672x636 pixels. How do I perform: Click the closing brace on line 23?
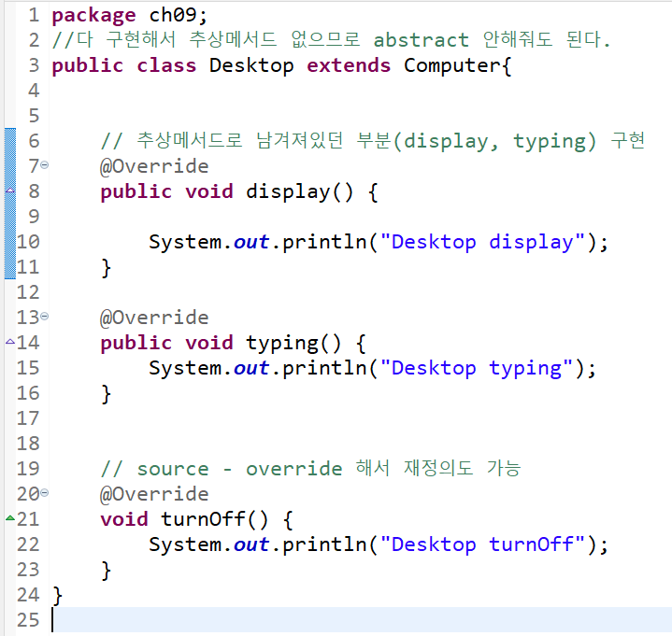[106, 571]
